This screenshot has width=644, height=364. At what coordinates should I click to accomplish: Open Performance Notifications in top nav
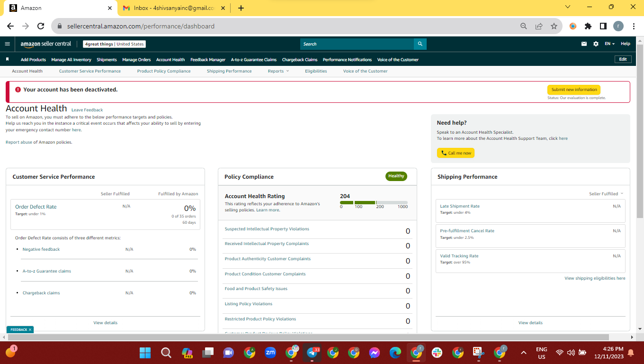click(x=347, y=60)
